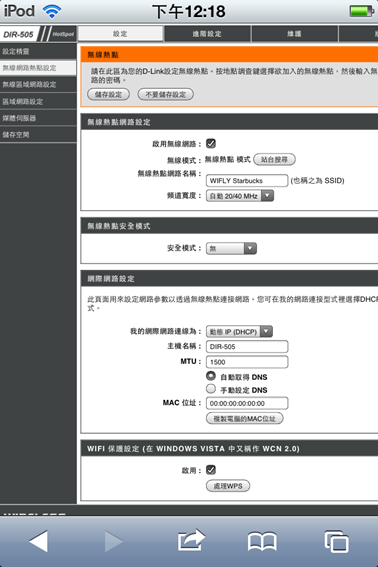Open the 動態 IP (DHCP) dropdown
This screenshot has height=567, width=378.
pyautogui.click(x=239, y=331)
